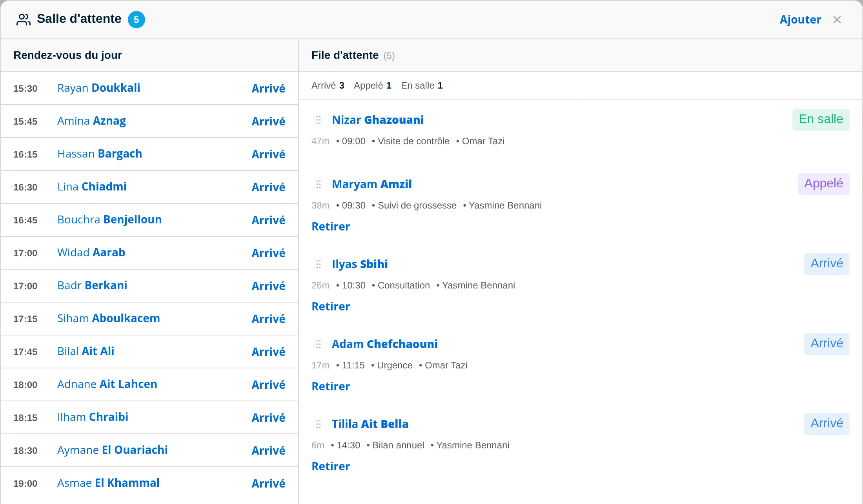
Task: Click the waiting room people icon
Action: 24,20
